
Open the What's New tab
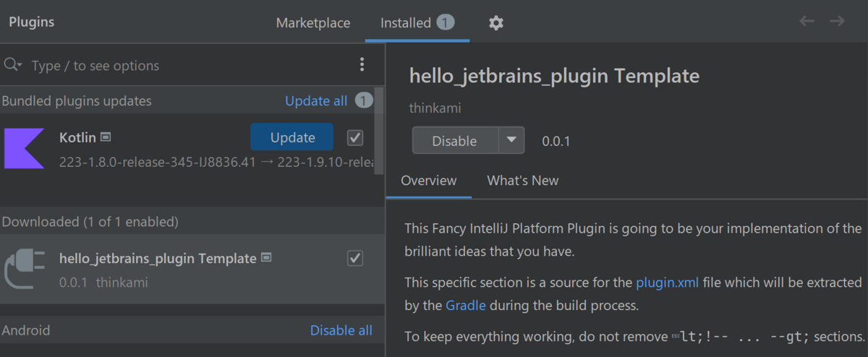point(523,181)
